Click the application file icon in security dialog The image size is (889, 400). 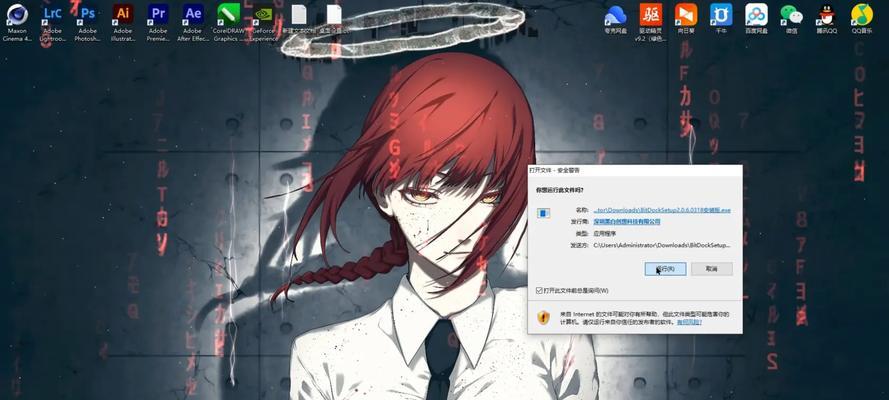pyautogui.click(x=544, y=213)
